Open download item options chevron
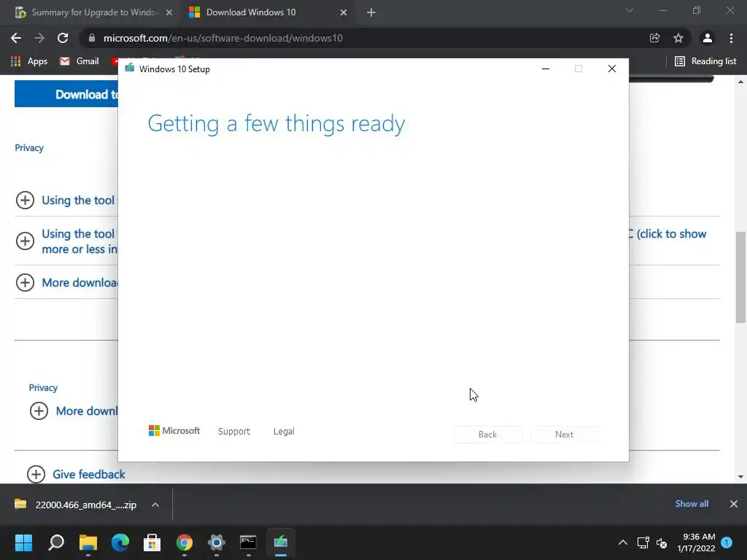The height and width of the screenshot is (560, 747). (x=155, y=505)
